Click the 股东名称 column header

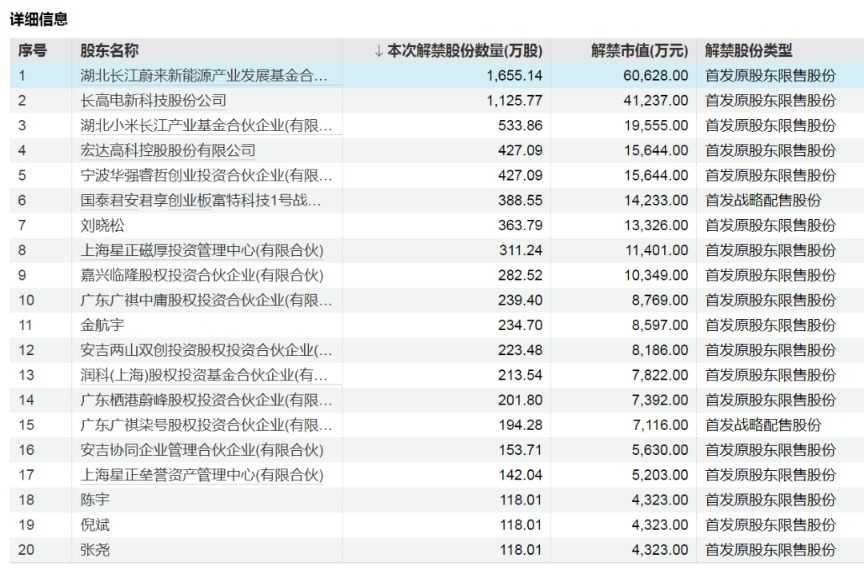click(x=109, y=51)
